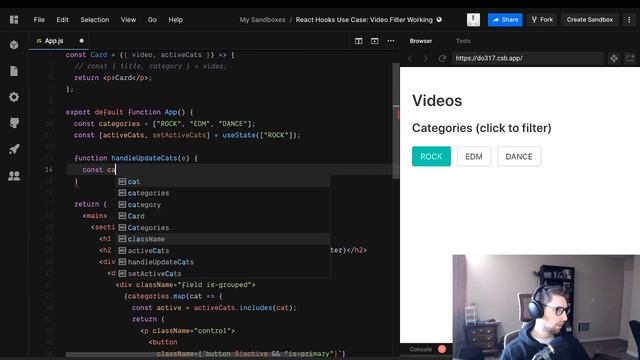Choose 'category' autocomplete suggestion
Screen dimensions: 640x360
coord(224,204)
